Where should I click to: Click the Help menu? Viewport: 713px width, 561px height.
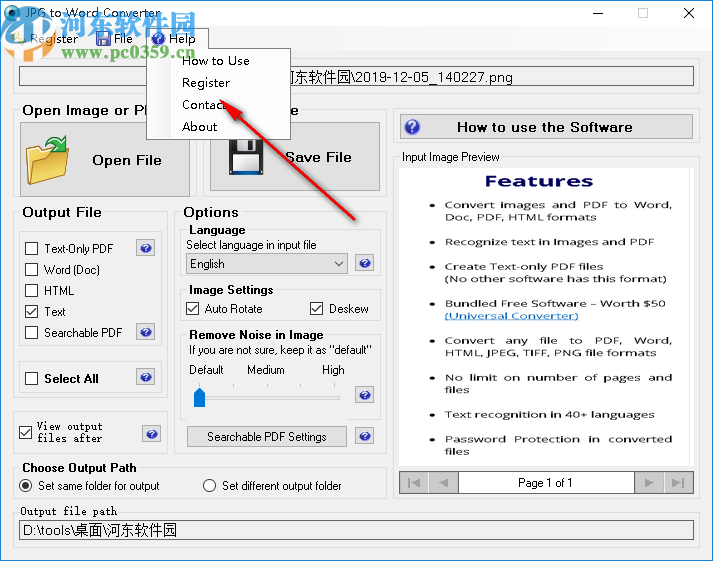[174, 39]
